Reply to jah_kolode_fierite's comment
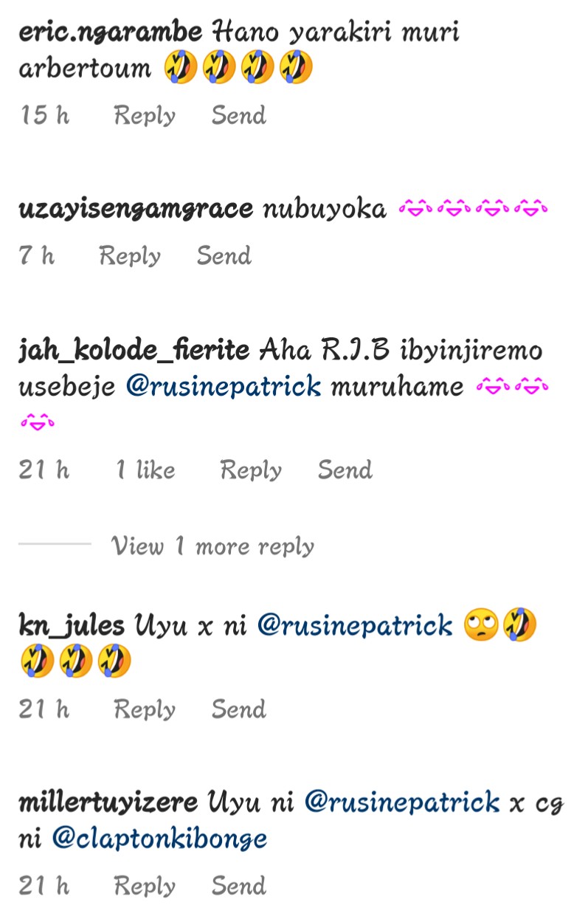Image resolution: width=588 pixels, height=905 pixels. coord(251,469)
